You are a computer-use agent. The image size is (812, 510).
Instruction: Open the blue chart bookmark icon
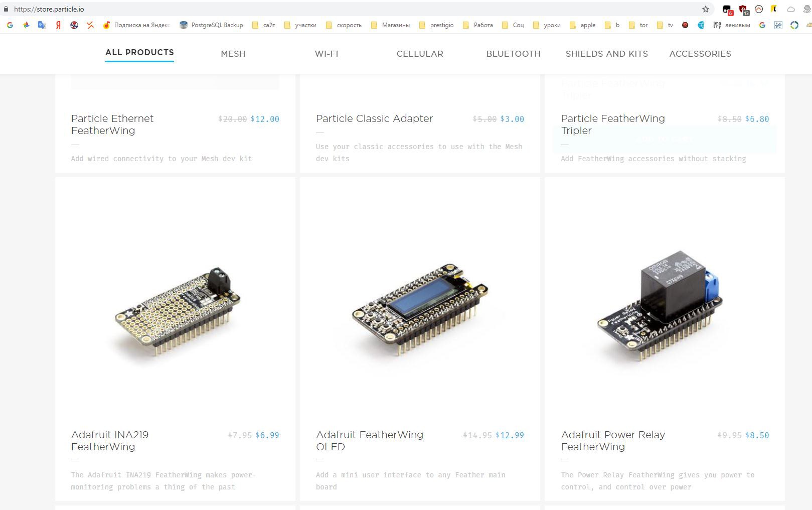tap(778, 25)
